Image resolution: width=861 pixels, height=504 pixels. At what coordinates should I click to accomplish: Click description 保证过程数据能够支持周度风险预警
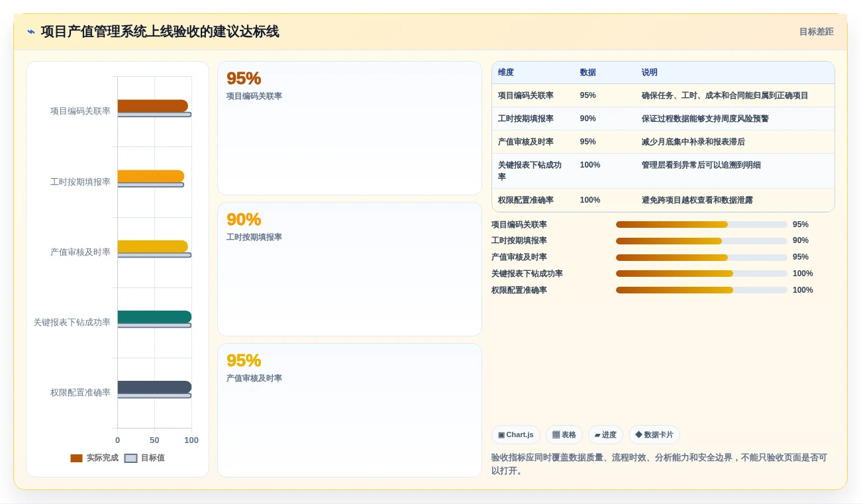coord(705,119)
